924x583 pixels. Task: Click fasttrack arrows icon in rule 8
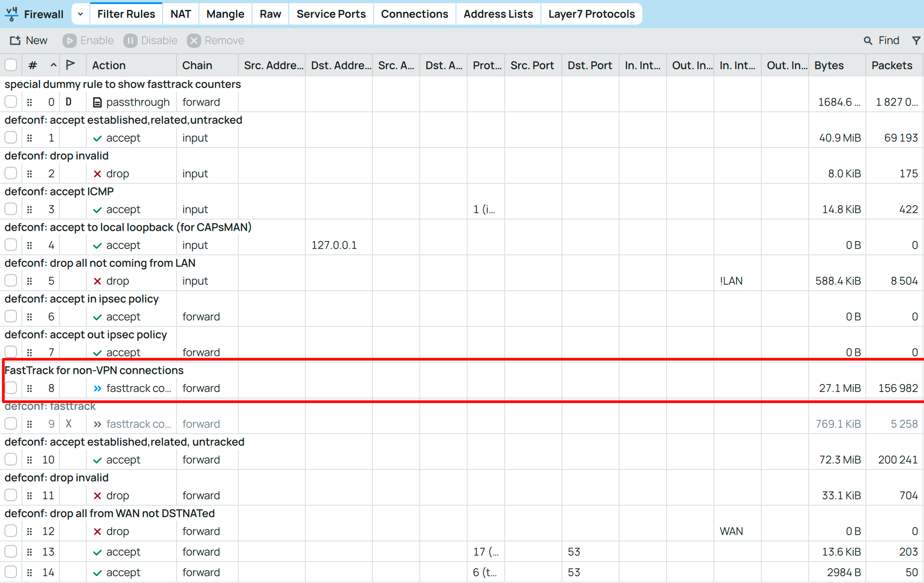[x=97, y=389]
